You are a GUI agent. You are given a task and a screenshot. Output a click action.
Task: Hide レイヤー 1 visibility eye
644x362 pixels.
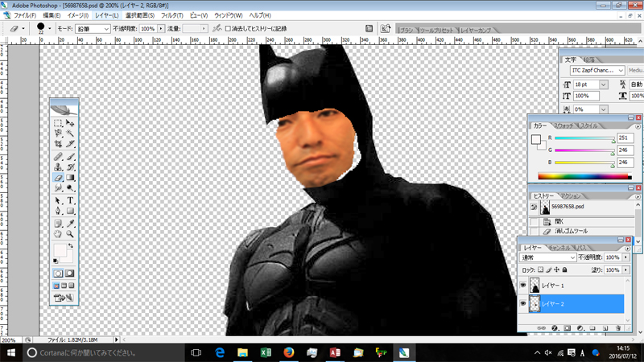point(522,285)
